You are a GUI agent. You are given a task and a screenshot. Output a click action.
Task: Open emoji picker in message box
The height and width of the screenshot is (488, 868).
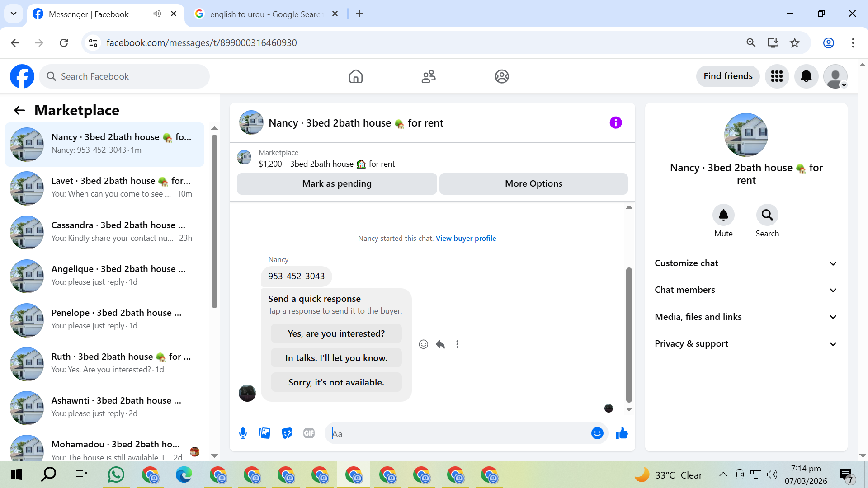(x=597, y=433)
